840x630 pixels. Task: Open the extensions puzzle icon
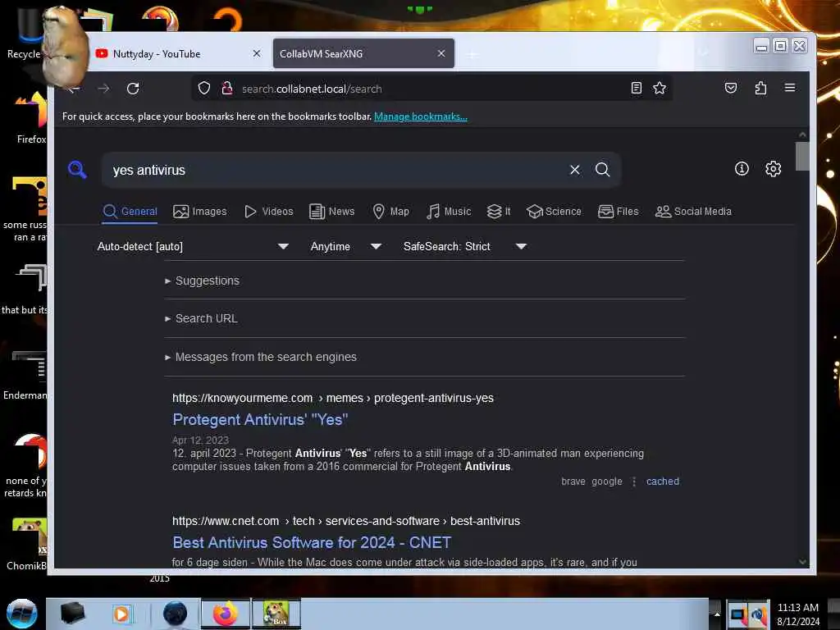760,88
